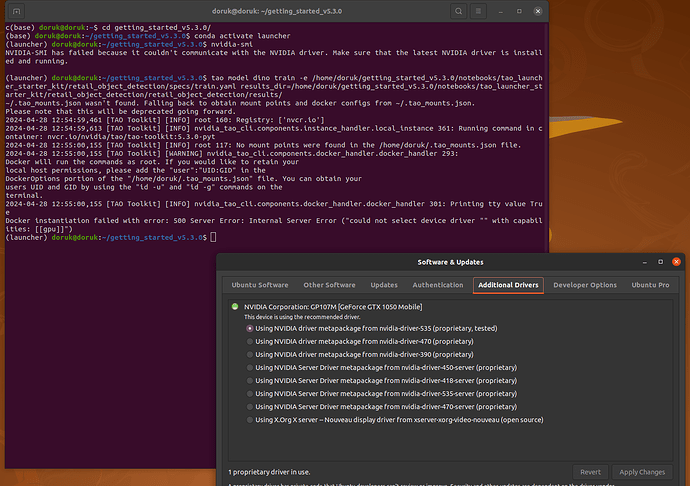
Task: Open the Updates tab
Action: (384, 285)
